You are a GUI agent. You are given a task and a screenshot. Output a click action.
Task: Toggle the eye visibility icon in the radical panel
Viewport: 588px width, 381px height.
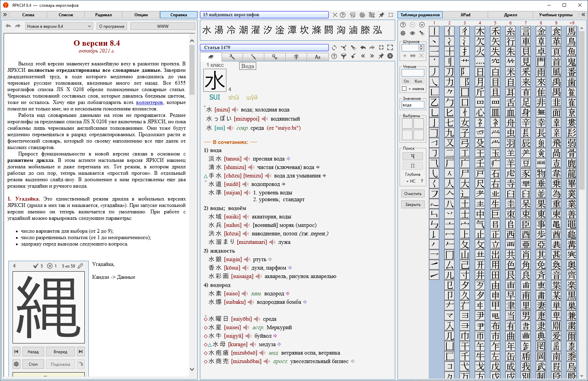point(412,33)
